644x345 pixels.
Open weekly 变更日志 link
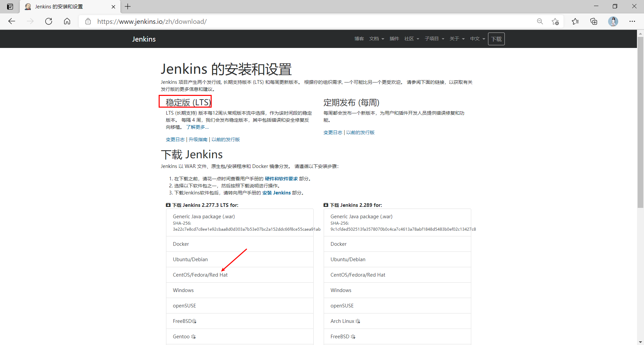pyautogui.click(x=333, y=132)
